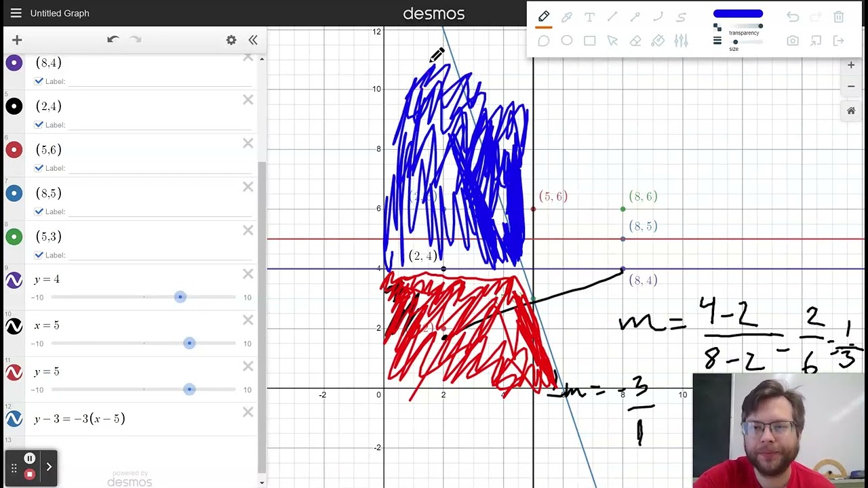This screenshot has height=488, width=868.
Task: Hide the y=4 line via its color icon
Action: tap(14, 280)
